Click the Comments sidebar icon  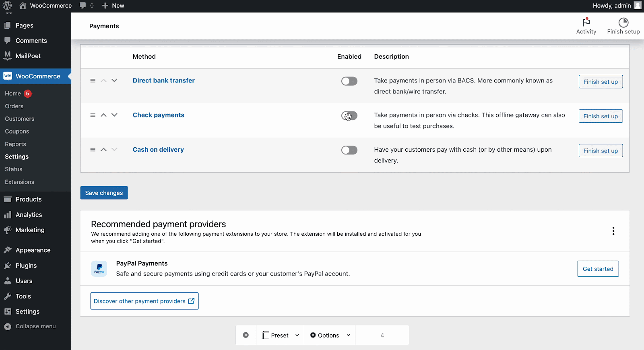pyautogui.click(x=8, y=41)
